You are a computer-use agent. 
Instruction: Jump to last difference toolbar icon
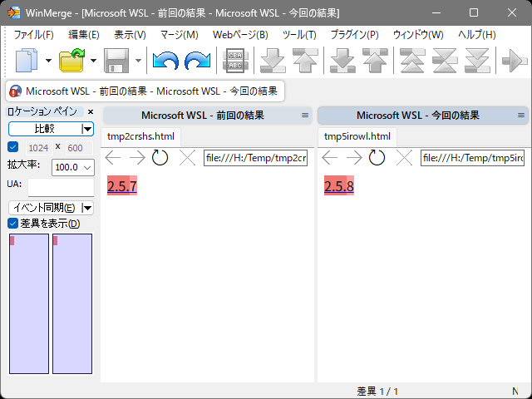[x=477, y=61]
